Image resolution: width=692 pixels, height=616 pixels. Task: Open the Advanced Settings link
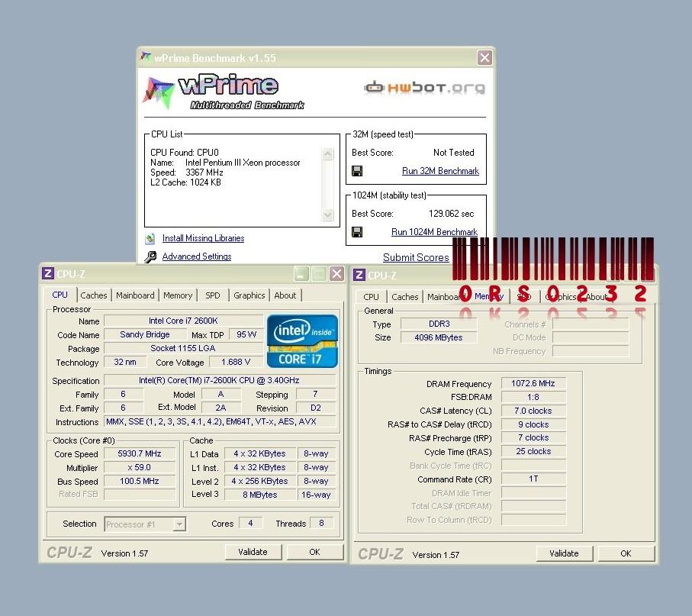click(196, 256)
